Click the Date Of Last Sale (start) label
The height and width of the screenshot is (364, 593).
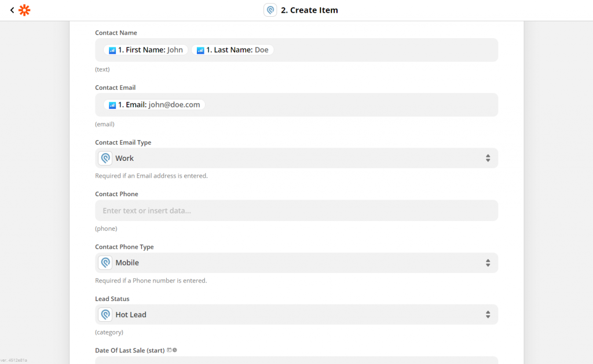130,350
